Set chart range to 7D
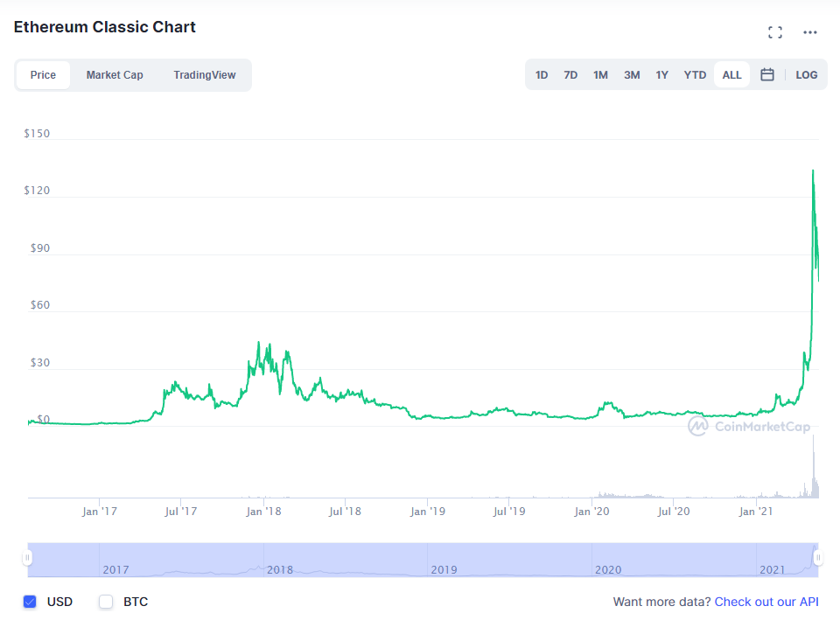The width and height of the screenshot is (840, 627). point(570,75)
